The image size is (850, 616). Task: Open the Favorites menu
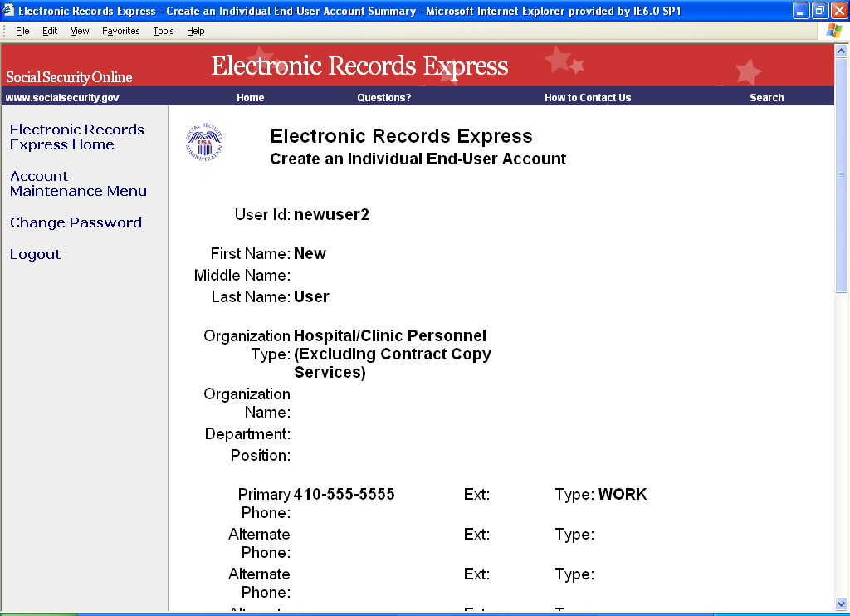[121, 31]
